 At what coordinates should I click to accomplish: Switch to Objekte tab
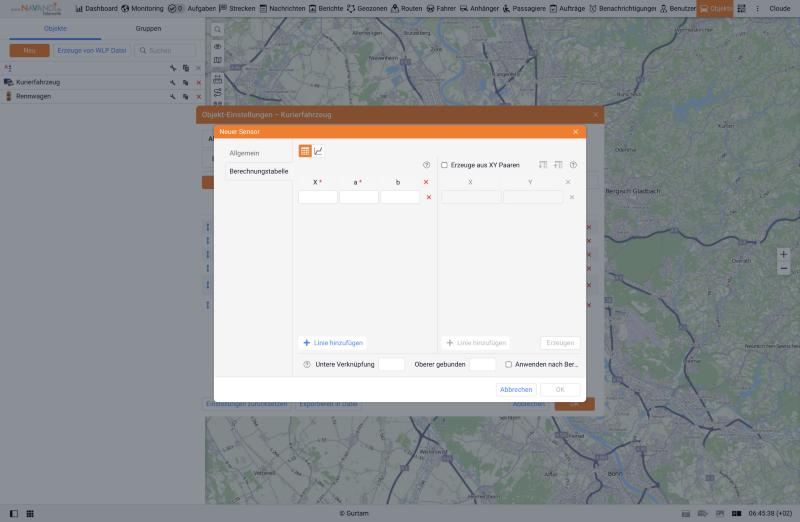tap(55, 29)
